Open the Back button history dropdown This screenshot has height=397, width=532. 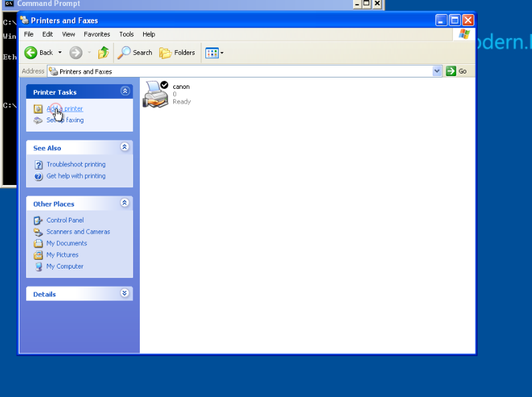point(60,53)
